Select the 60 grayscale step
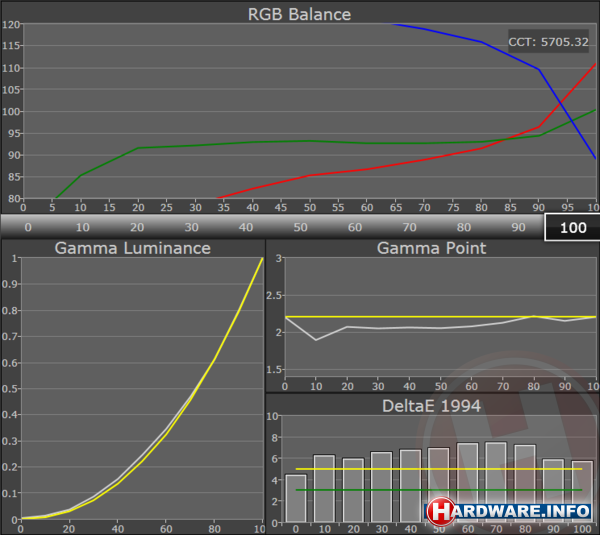 click(x=353, y=227)
